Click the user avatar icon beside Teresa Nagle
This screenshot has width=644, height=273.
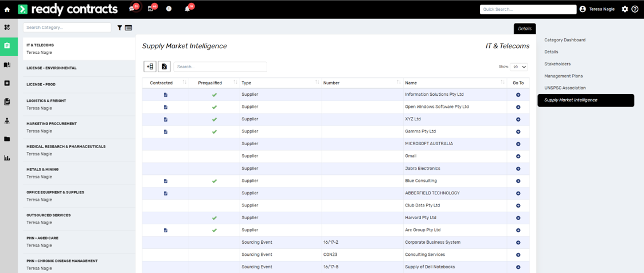[x=583, y=9]
